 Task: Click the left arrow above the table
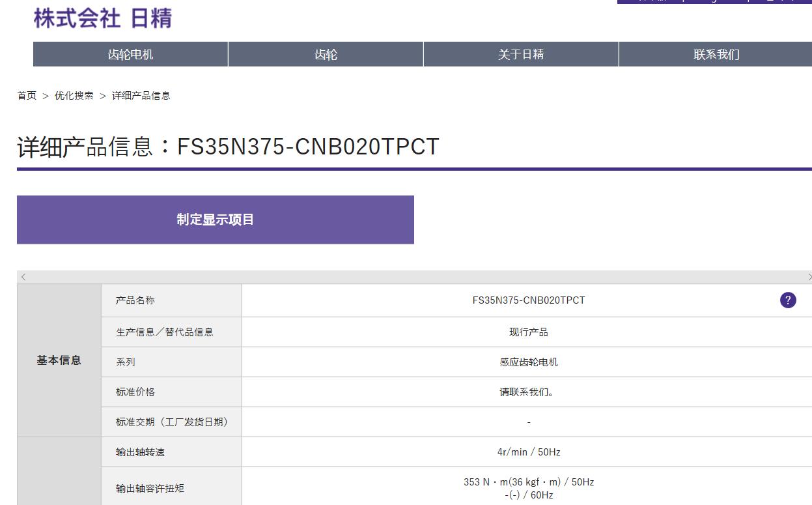tap(23, 276)
